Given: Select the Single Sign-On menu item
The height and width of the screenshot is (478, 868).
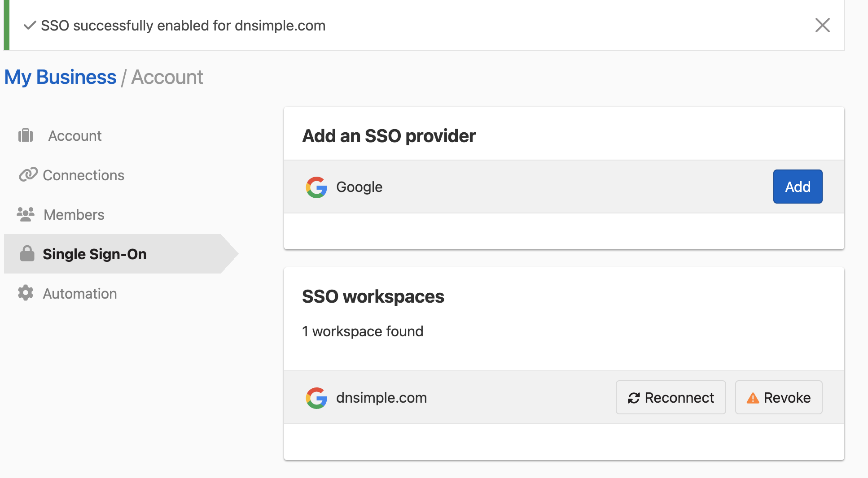Looking at the screenshot, I should pyautogui.click(x=95, y=254).
